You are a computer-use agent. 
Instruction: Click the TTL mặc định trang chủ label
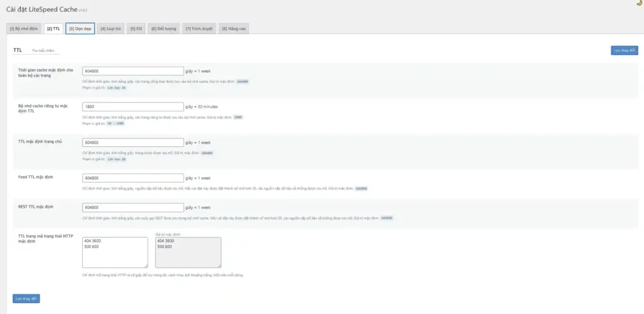pyautogui.click(x=40, y=141)
